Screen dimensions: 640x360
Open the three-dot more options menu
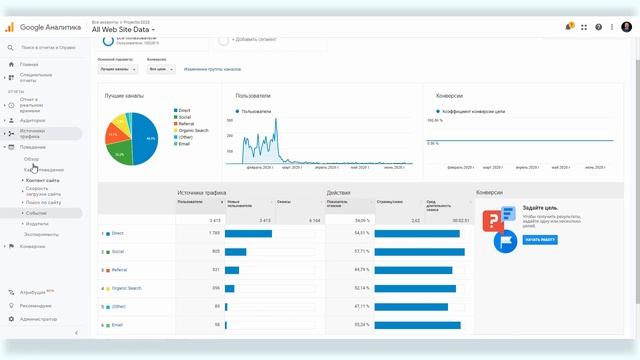click(612, 27)
